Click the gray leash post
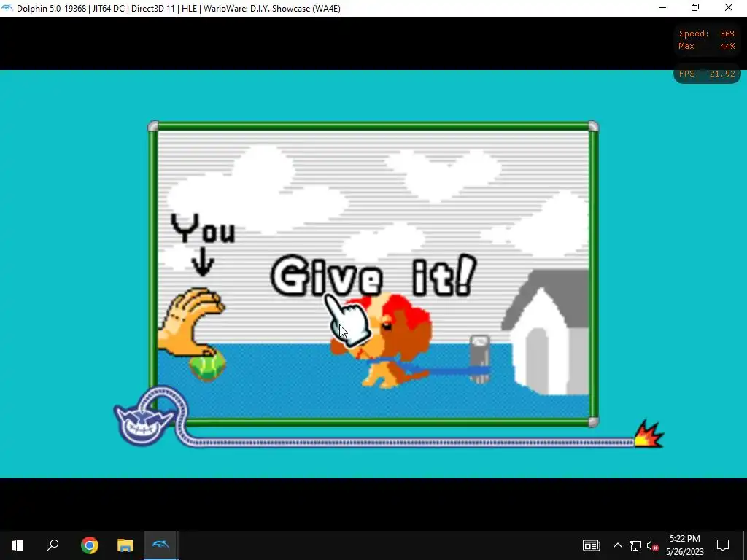 point(479,359)
